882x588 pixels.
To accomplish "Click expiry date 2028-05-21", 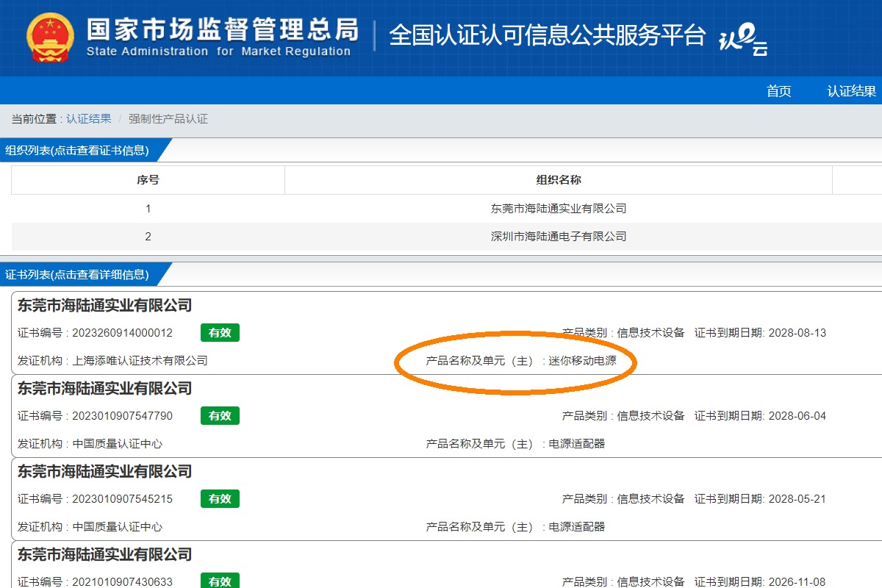I will 797,499.
